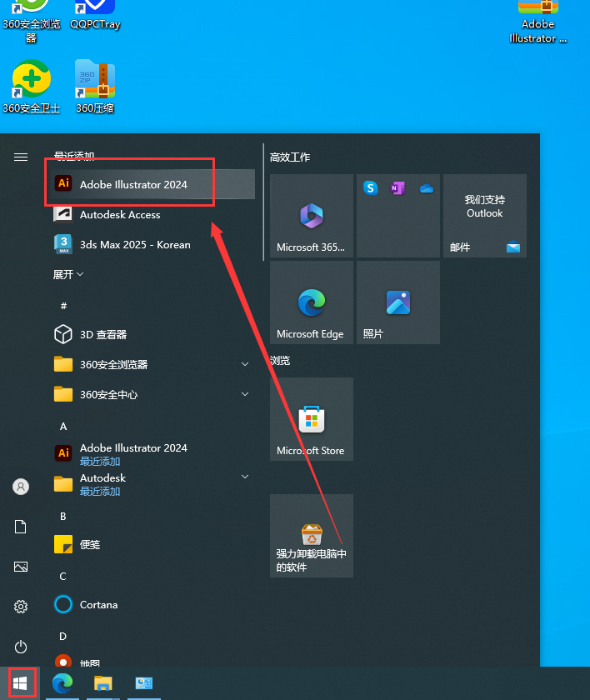Click the C section letter header

click(63, 577)
